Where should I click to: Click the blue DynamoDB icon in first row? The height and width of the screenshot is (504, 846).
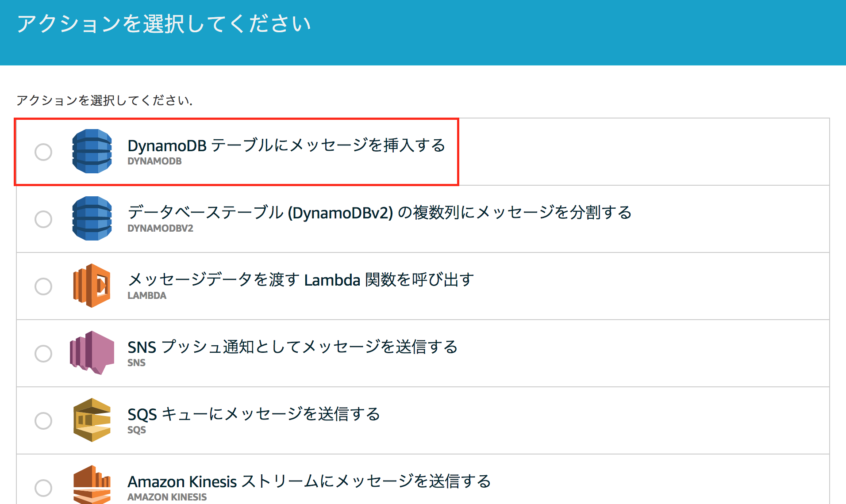coord(92,151)
